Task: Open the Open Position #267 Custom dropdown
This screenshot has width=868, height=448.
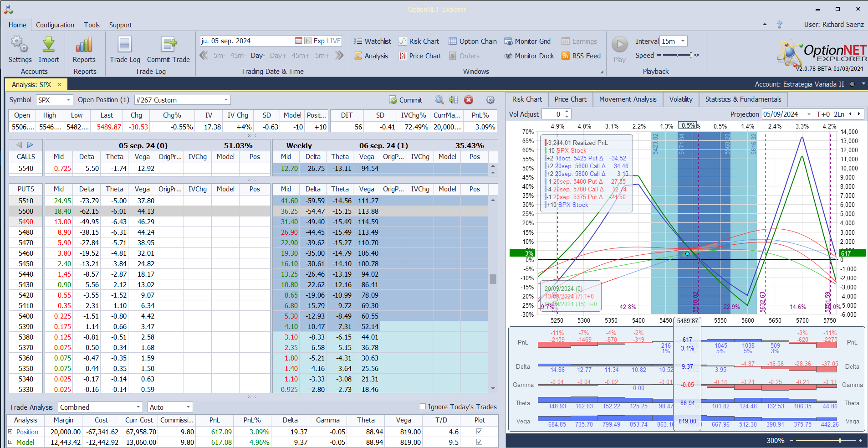Action: (226, 100)
